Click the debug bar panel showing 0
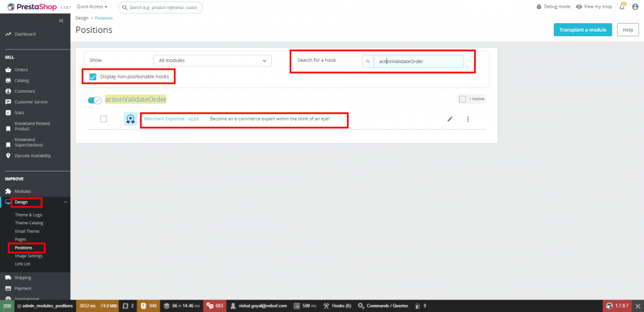 click(421, 306)
